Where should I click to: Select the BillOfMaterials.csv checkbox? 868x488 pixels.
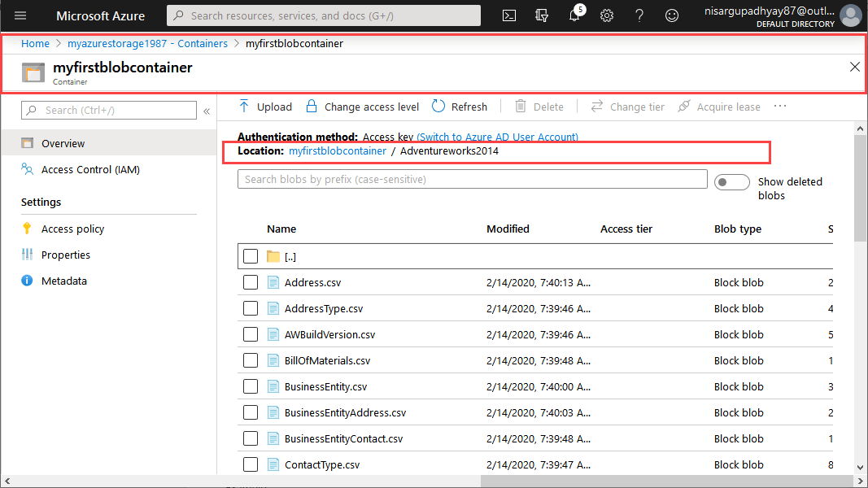251,360
